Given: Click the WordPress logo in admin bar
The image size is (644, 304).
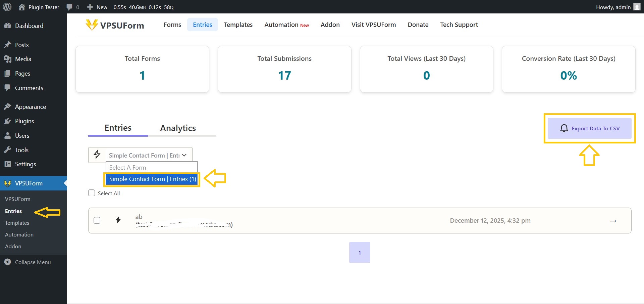Looking at the screenshot, I should tap(7, 7).
